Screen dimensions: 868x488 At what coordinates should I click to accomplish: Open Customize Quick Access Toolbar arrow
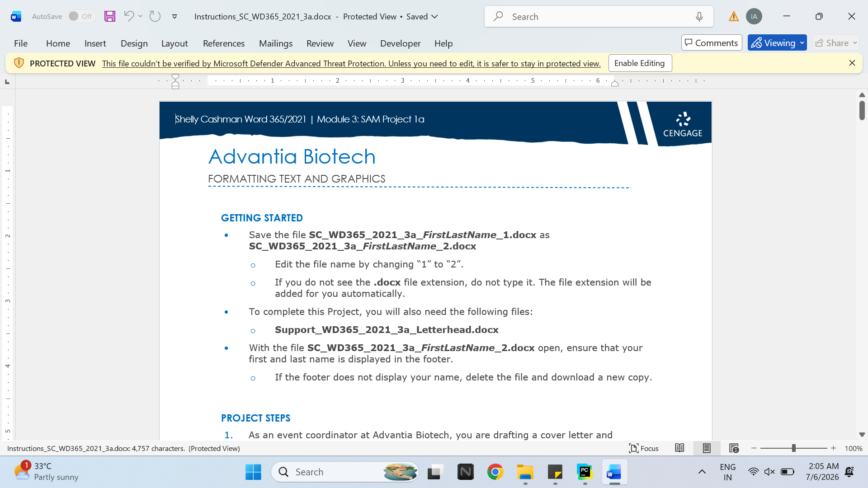tap(175, 17)
